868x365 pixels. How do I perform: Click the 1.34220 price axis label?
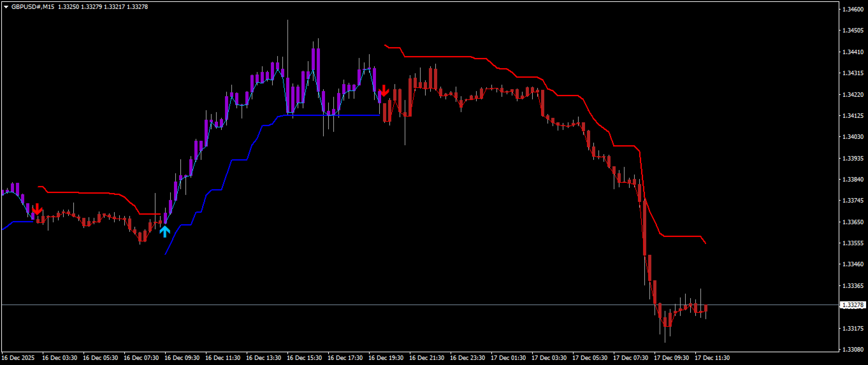point(853,94)
